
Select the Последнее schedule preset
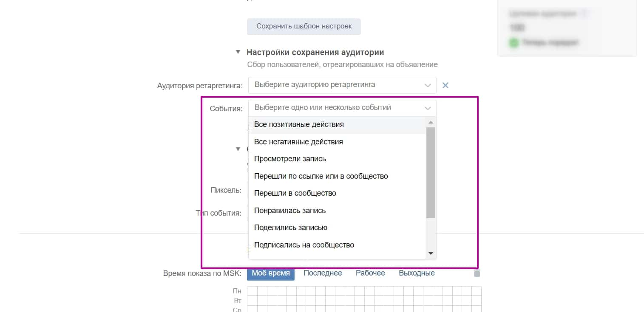[x=323, y=273]
